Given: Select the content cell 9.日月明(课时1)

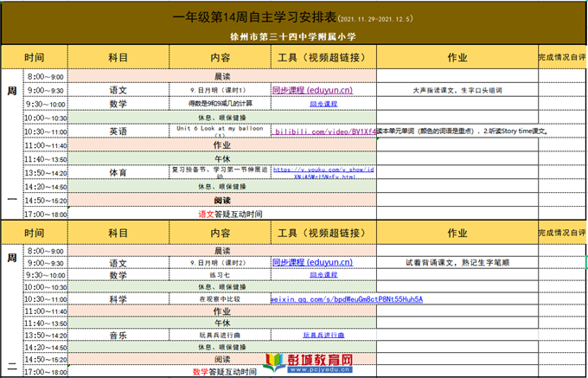Looking at the screenshot, I should (220, 90).
